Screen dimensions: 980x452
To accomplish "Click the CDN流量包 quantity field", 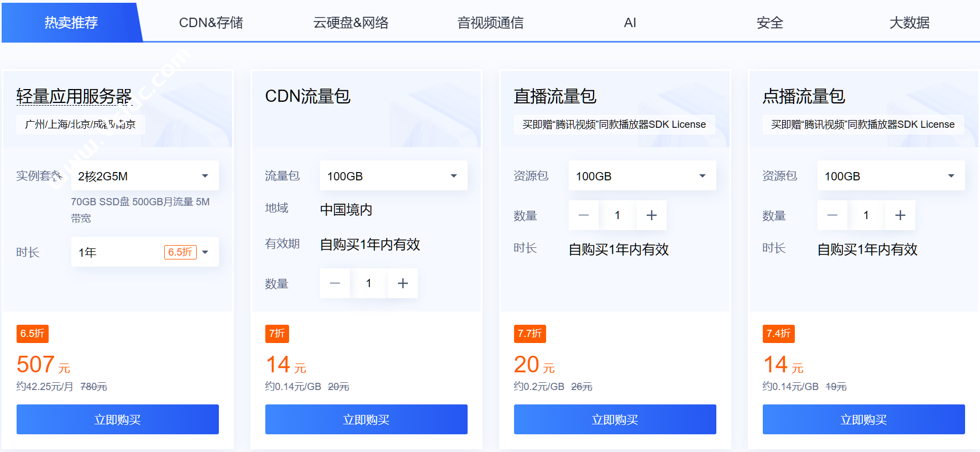I will point(369,283).
